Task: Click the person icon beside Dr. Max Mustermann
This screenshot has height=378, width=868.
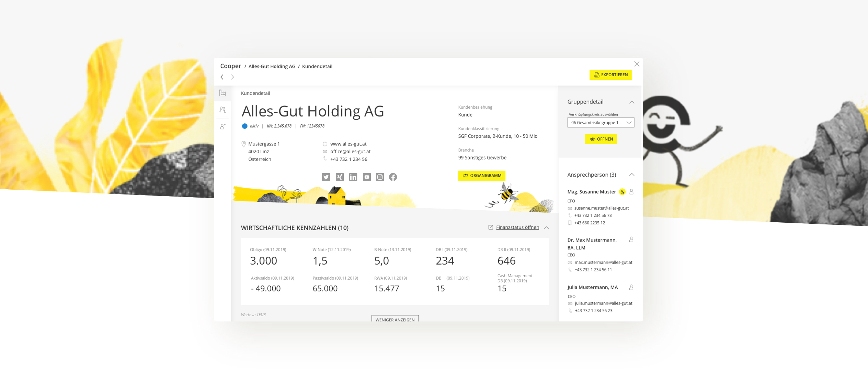Action: (x=631, y=240)
